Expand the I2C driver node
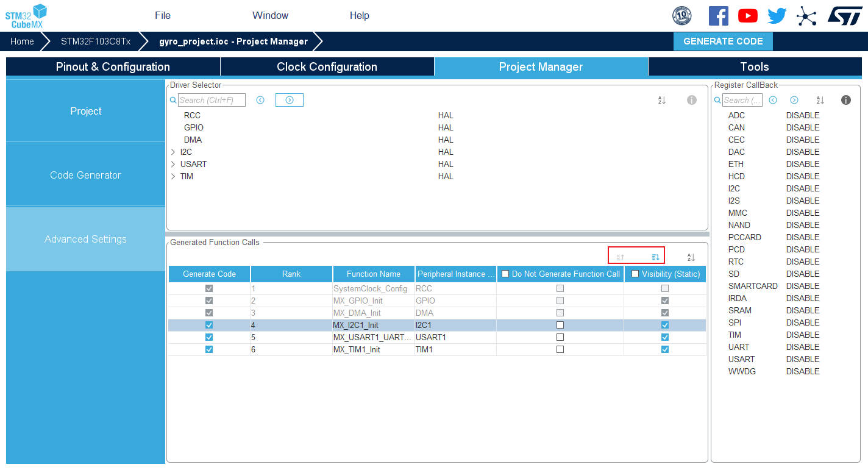 (173, 152)
